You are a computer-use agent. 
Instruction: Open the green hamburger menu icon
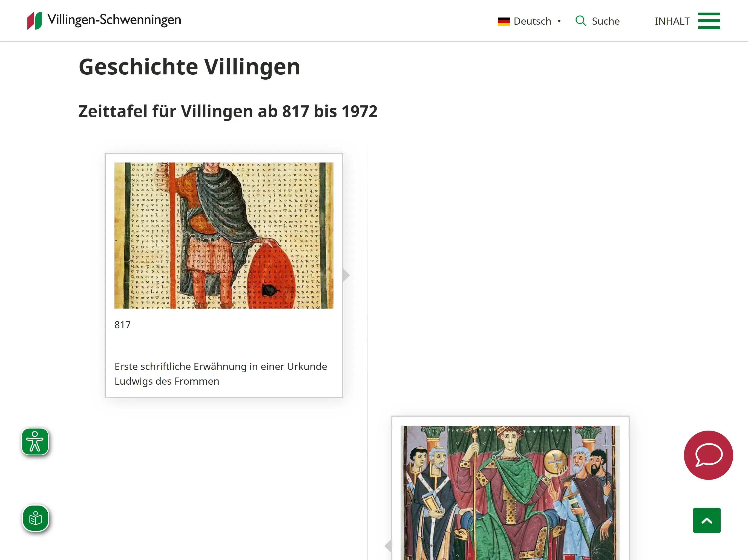(x=709, y=21)
